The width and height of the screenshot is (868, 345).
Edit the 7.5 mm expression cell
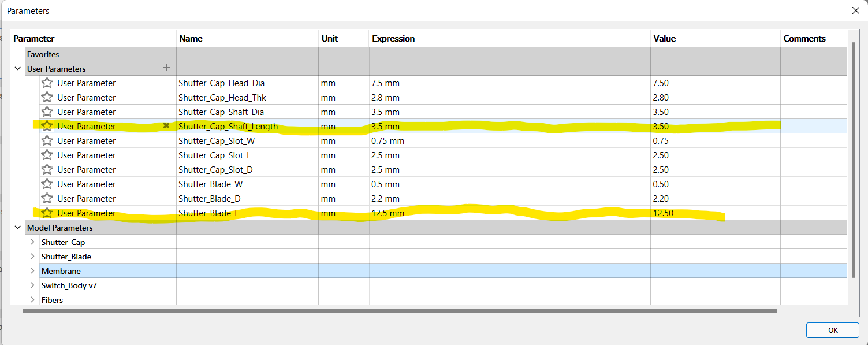pos(510,83)
